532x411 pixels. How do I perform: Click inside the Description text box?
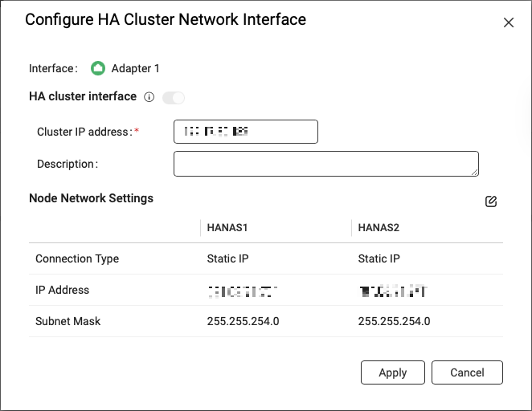(x=325, y=163)
